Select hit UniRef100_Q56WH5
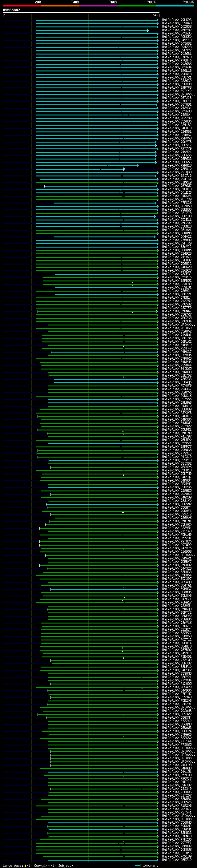This screenshot has height=868, width=197. coord(177,822)
